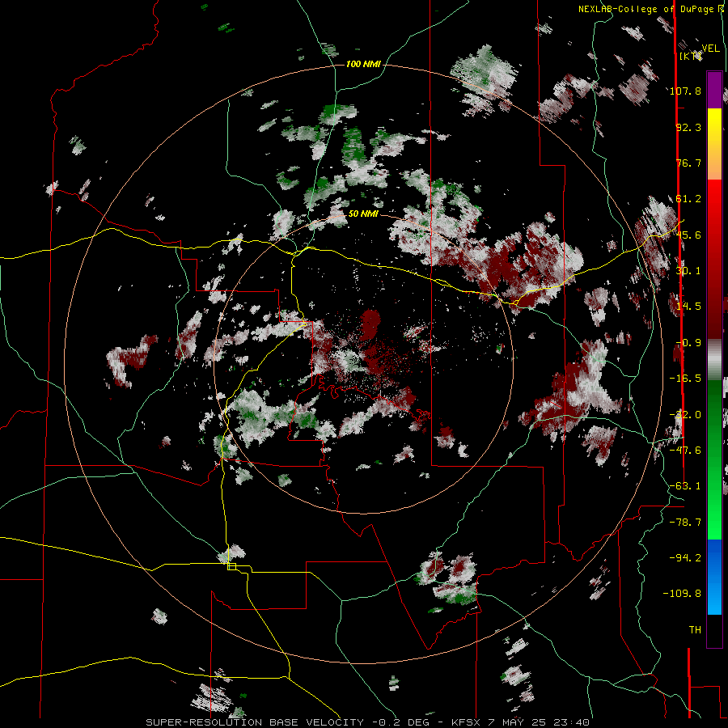Click the SUPER-RESOLUTION BASE VELOCITY caption text

coord(255,722)
